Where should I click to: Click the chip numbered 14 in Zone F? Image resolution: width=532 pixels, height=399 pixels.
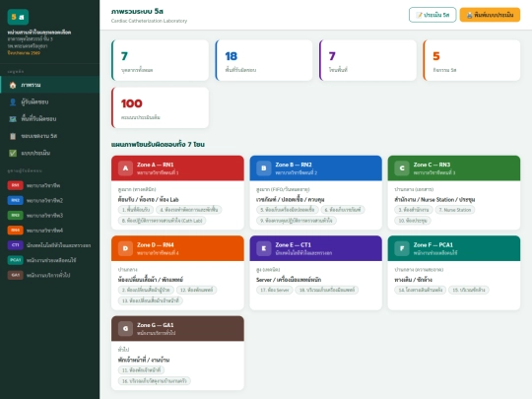[421, 290]
